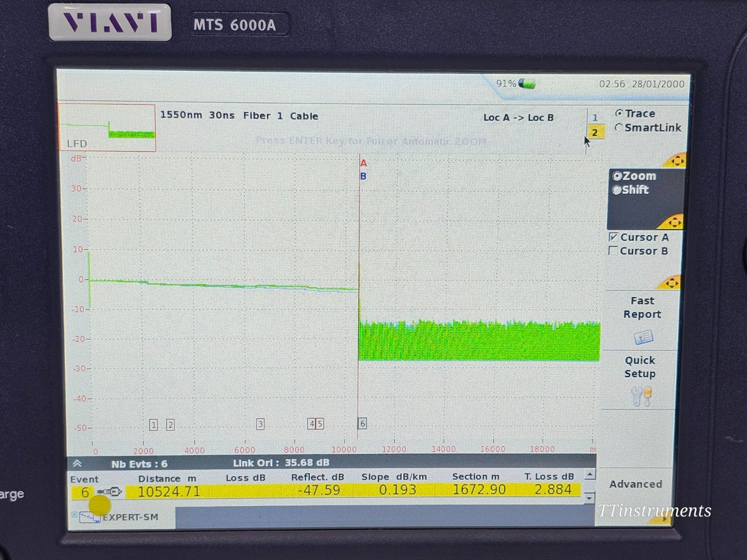Click slope value 0.193
This screenshot has width=747, height=560.
point(397,490)
